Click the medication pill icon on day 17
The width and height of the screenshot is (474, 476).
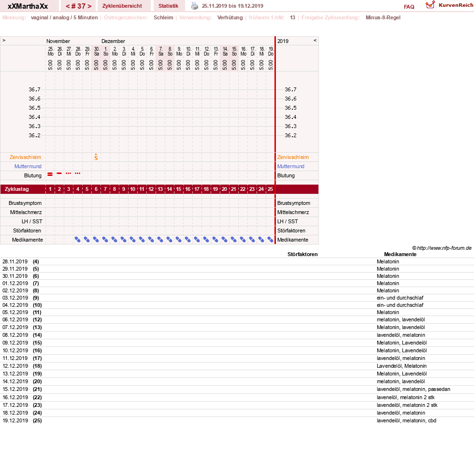(x=197, y=240)
